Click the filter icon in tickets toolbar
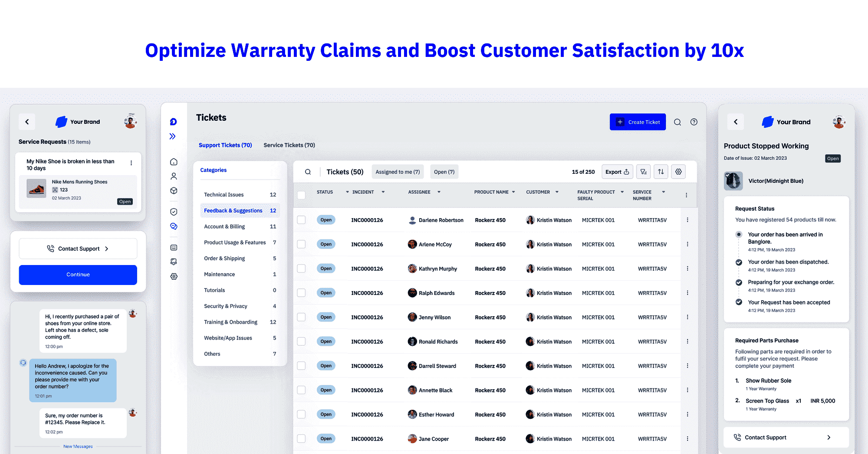Image resolution: width=868 pixels, height=454 pixels. pyautogui.click(x=643, y=172)
